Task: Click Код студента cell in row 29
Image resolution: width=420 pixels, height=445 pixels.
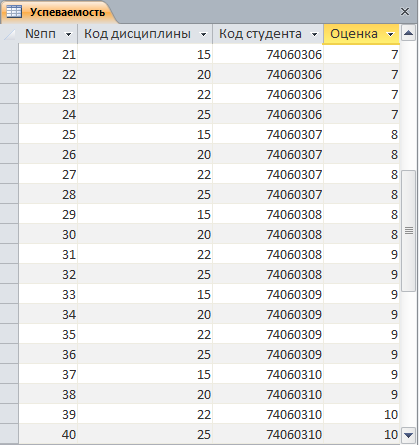Action: pyautogui.click(x=268, y=214)
